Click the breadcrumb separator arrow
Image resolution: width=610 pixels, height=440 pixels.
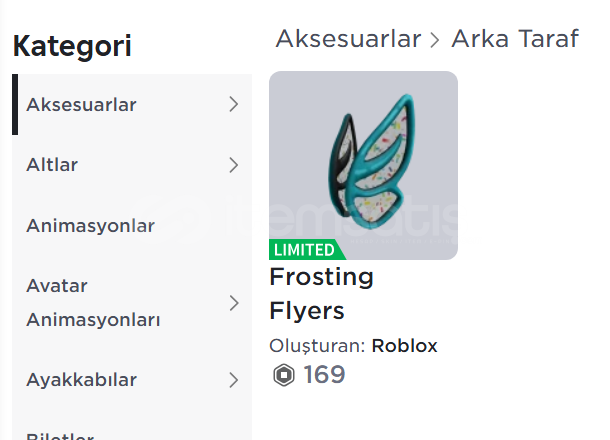pyautogui.click(x=435, y=40)
